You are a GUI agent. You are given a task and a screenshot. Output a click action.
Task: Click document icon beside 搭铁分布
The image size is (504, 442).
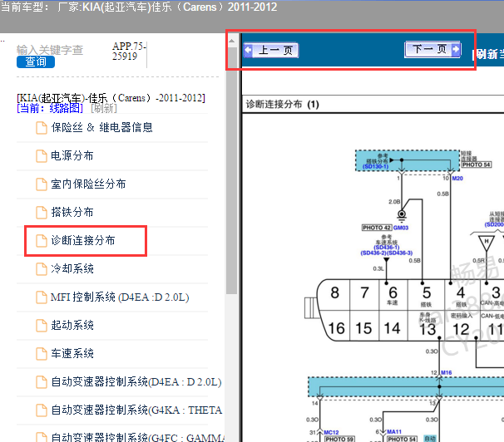pyautogui.click(x=41, y=213)
